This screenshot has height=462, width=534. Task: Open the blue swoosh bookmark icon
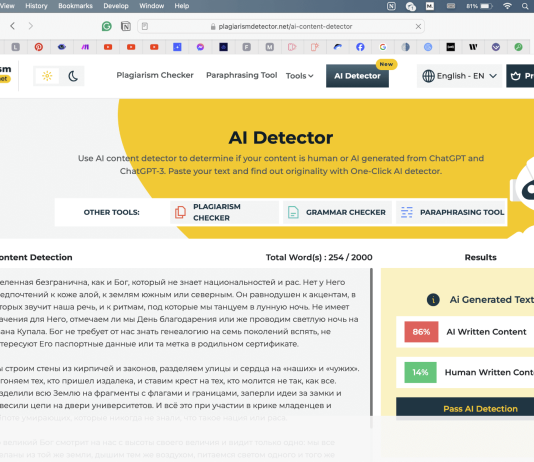337,47
